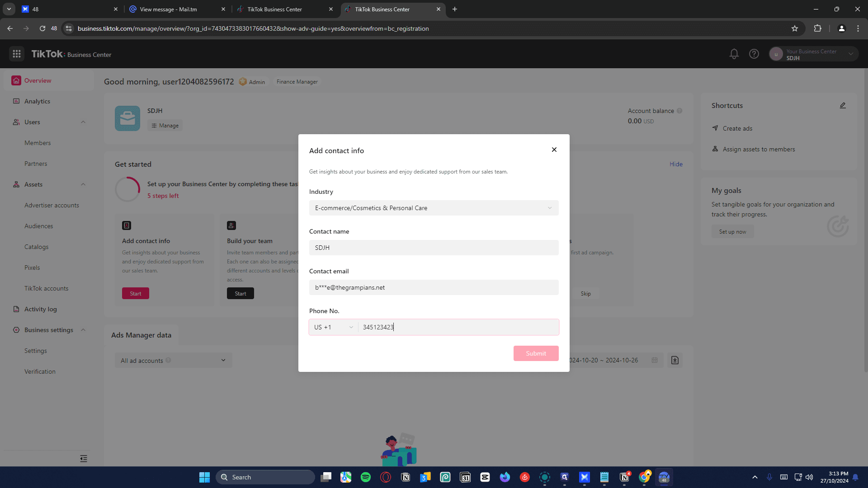Click the Assign assets to members icon

point(715,149)
